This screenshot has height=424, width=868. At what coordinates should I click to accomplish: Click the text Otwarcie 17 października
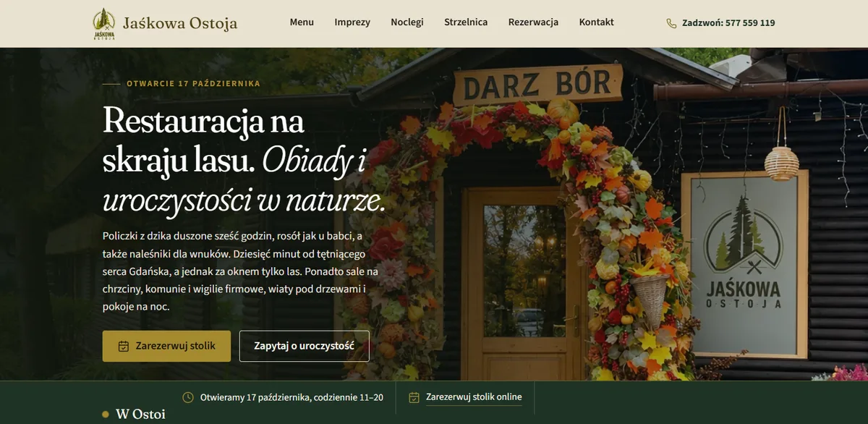(193, 84)
